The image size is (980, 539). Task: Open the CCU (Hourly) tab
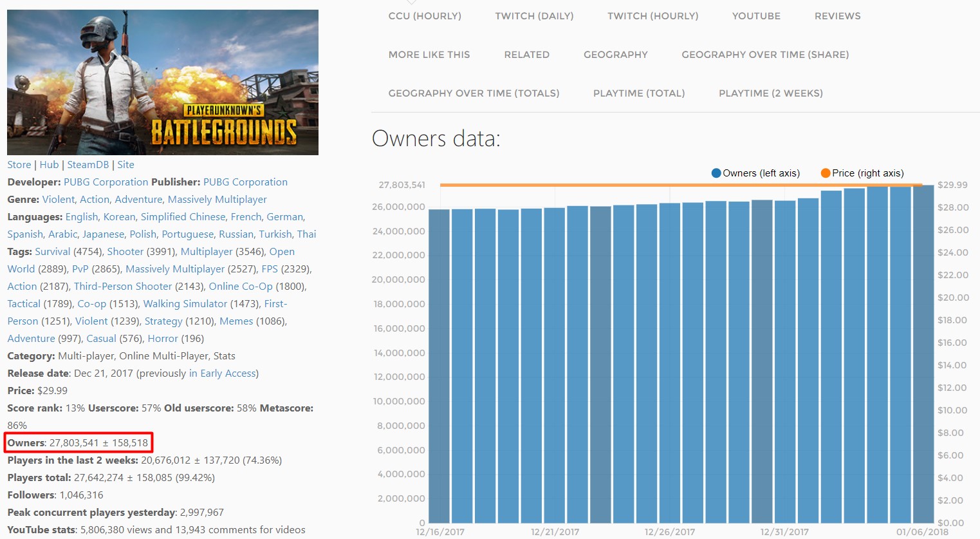[425, 16]
